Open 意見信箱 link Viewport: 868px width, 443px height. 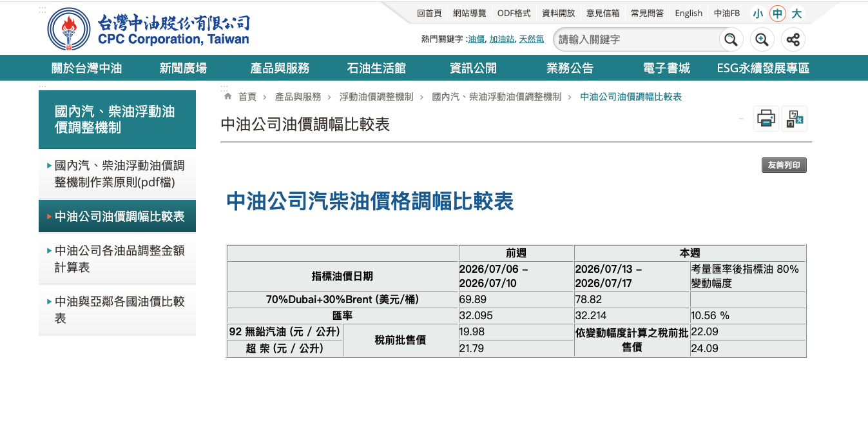pyautogui.click(x=603, y=14)
